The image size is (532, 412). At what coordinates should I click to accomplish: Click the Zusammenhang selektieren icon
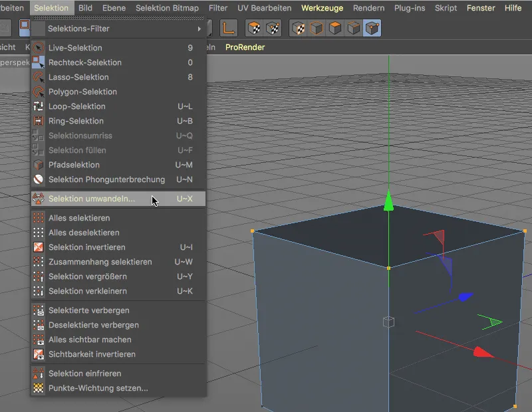(x=39, y=262)
